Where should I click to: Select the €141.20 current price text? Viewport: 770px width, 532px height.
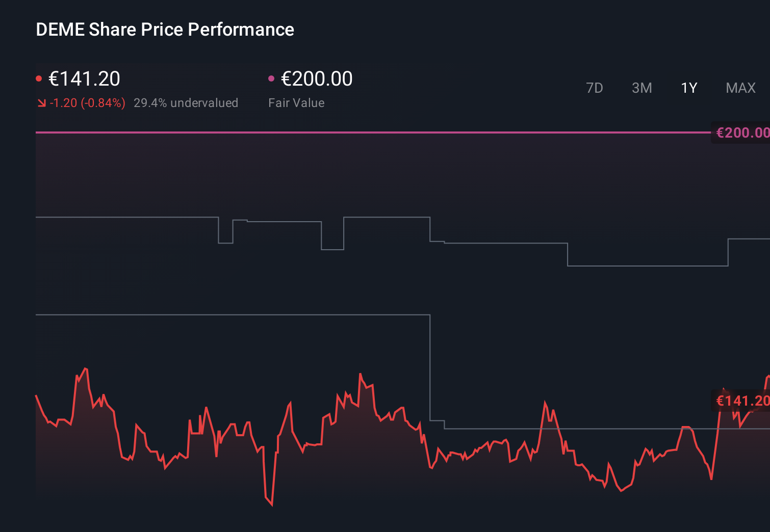[x=84, y=78]
